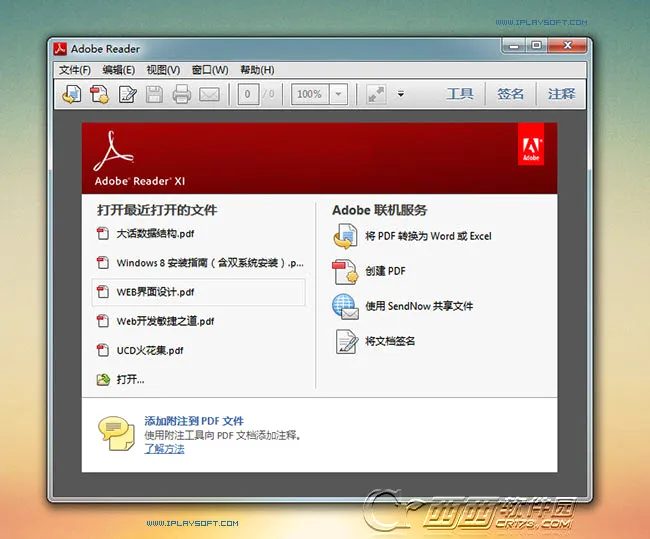
Task: Click the green folder icon beside 打开...
Action: tap(103, 379)
